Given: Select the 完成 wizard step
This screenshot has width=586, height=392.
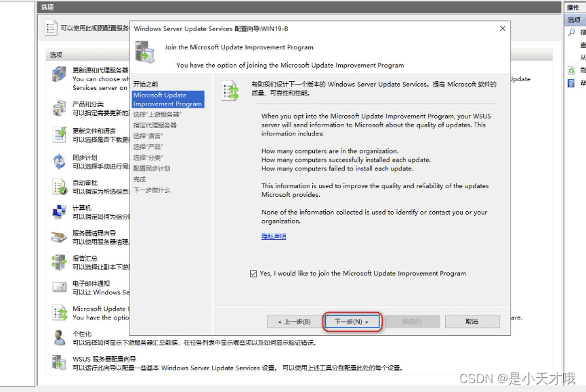Looking at the screenshot, I should (140, 179).
